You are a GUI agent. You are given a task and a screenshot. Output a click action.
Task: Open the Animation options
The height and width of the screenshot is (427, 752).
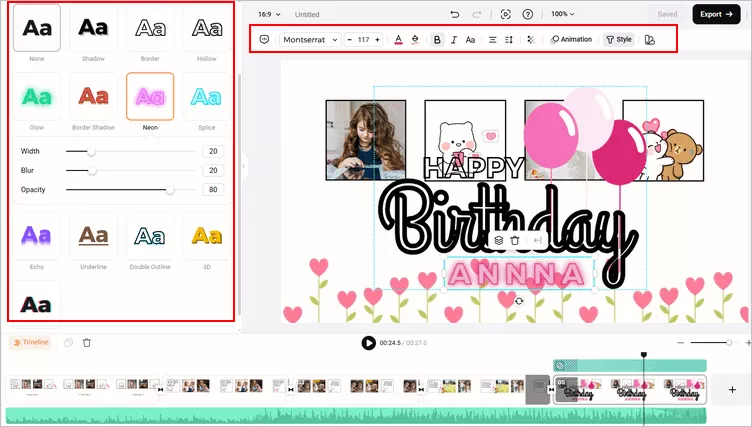tap(571, 39)
